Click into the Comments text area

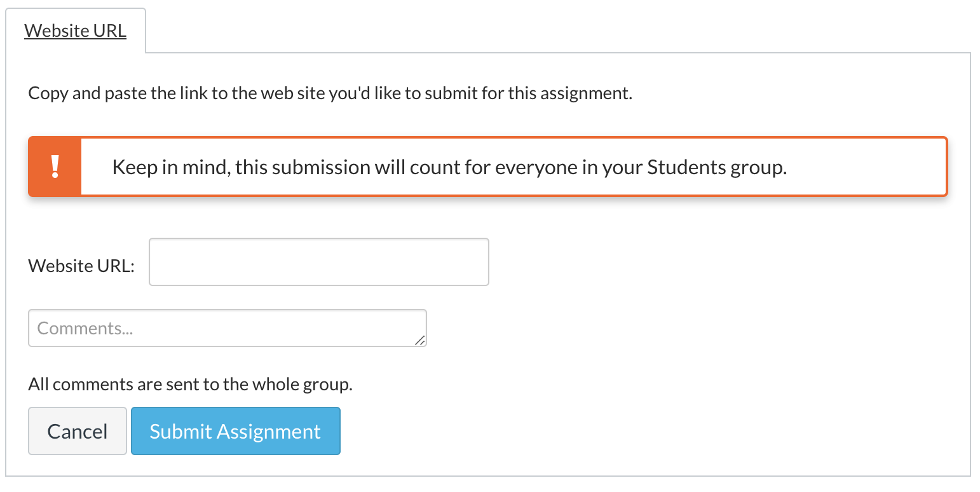pos(227,328)
